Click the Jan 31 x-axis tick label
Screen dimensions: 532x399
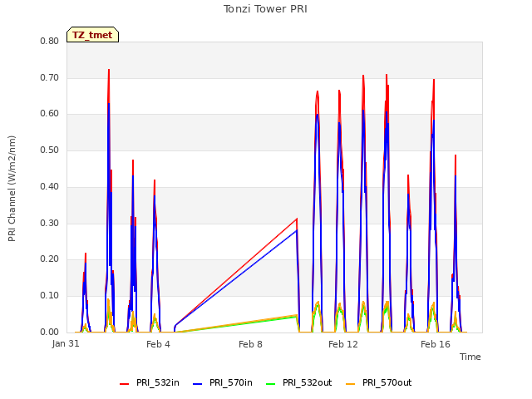[x=66, y=343]
